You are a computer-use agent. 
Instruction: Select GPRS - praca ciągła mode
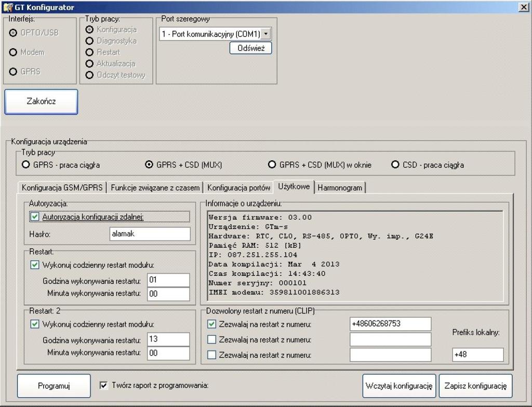pyautogui.click(x=26, y=165)
